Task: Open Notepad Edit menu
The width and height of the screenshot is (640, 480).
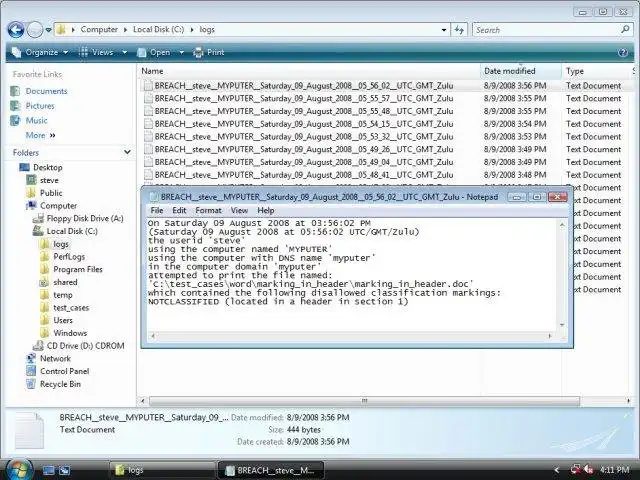Action: point(179,210)
